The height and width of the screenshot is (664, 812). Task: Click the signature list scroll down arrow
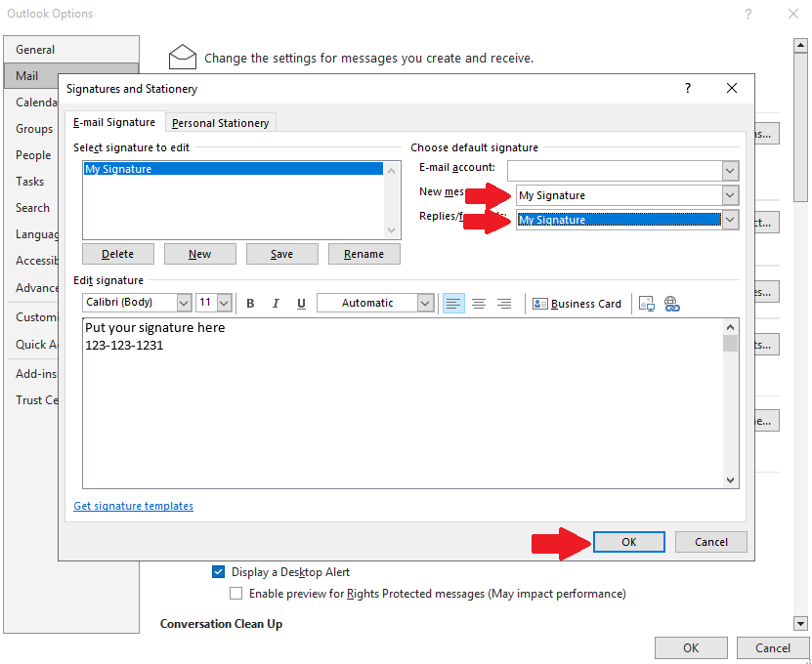392,230
